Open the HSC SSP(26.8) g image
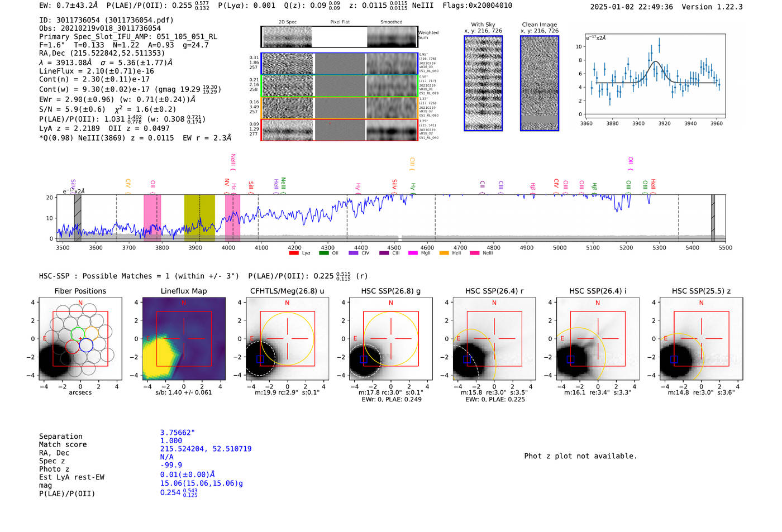Screen dimensions: 782x532 coord(390,339)
